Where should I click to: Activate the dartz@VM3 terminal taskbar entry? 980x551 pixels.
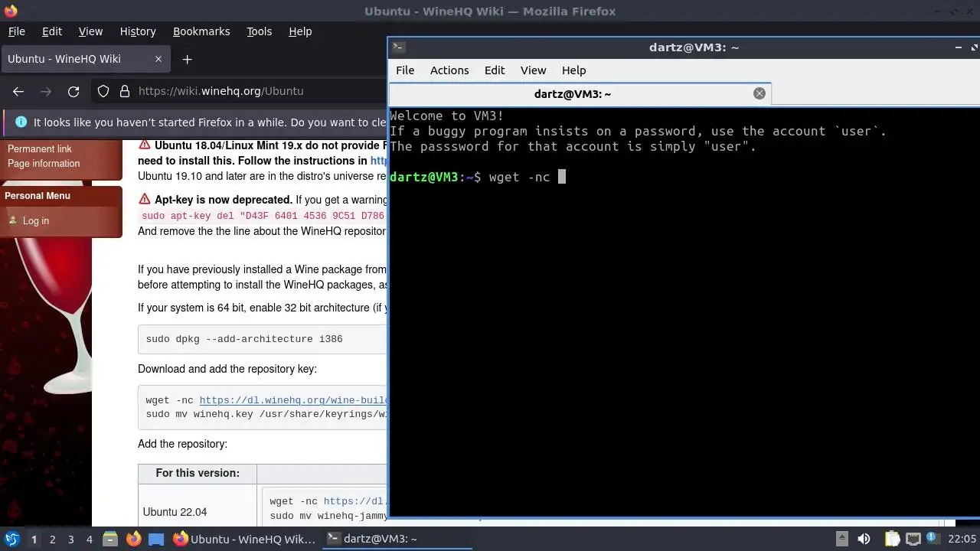click(x=397, y=540)
